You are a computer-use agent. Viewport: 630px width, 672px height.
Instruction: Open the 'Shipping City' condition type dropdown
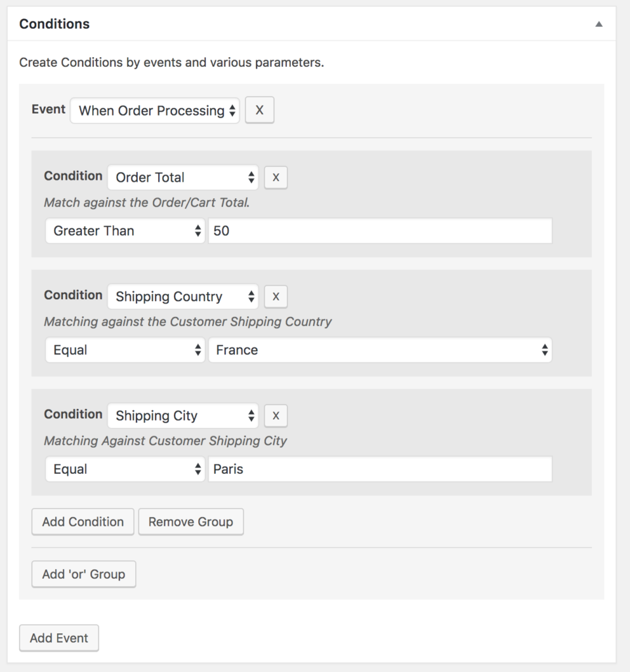pyautogui.click(x=183, y=416)
